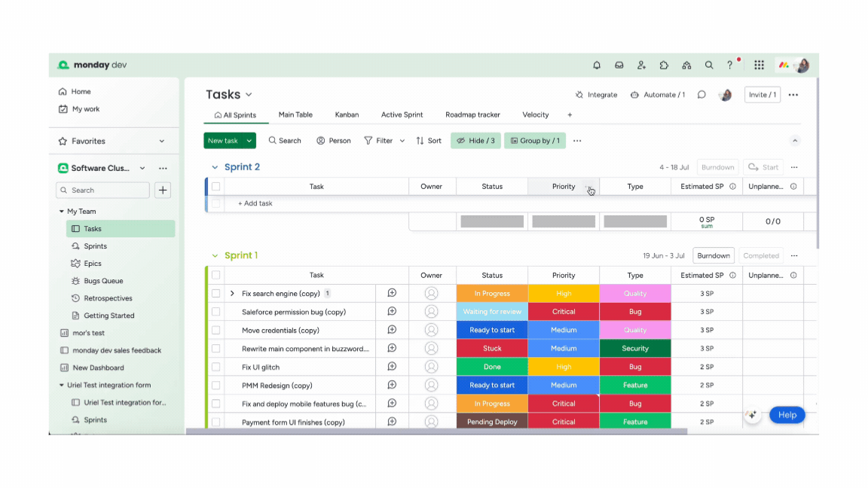Click the add view plus icon
Viewport: 868px width, 488px height.
pyautogui.click(x=570, y=115)
